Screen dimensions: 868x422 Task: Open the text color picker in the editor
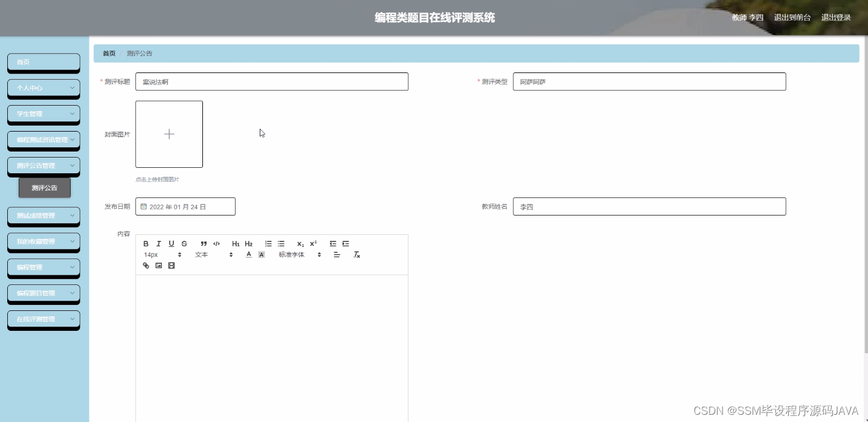(x=249, y=254)
